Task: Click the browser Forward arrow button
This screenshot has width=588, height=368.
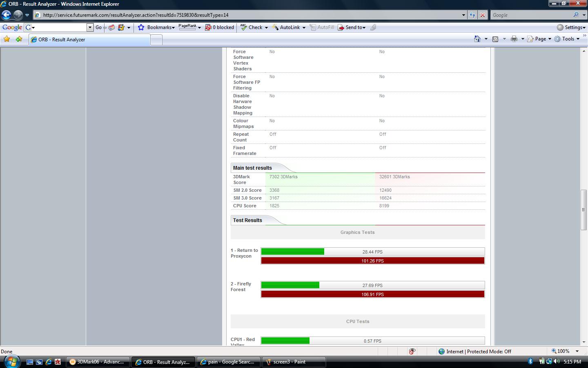Action: coord(18,15)
